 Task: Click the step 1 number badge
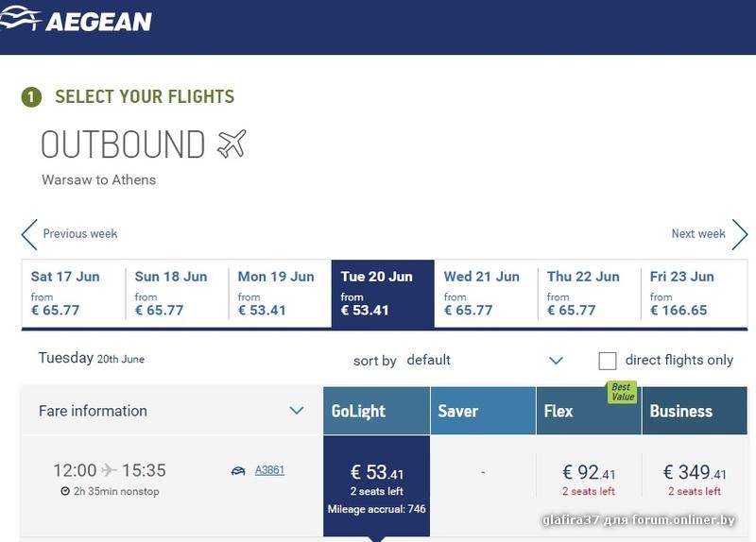[31, 97]
